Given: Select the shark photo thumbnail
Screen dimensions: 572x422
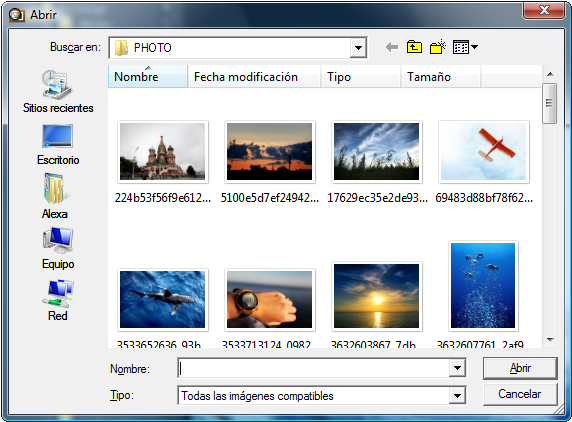Looking at the screenshot, I should pyautogui.click(x=163, y=299).
